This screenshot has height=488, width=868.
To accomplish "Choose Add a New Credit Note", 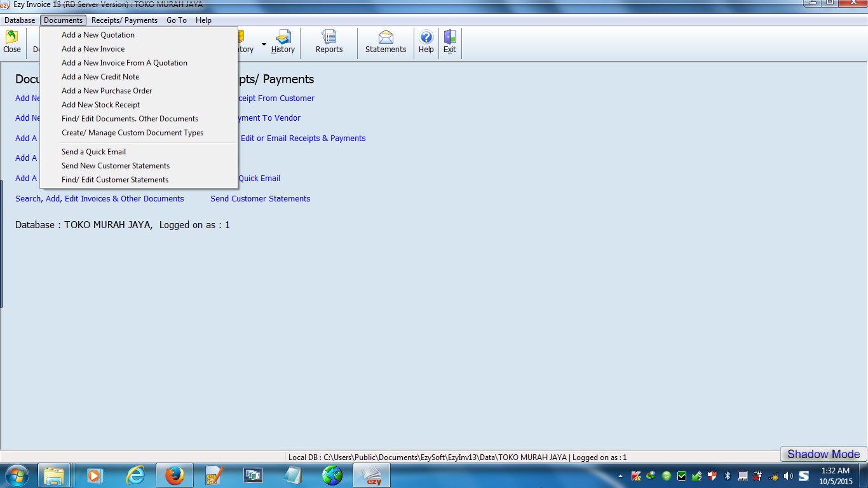I will [x=139, y=77].
